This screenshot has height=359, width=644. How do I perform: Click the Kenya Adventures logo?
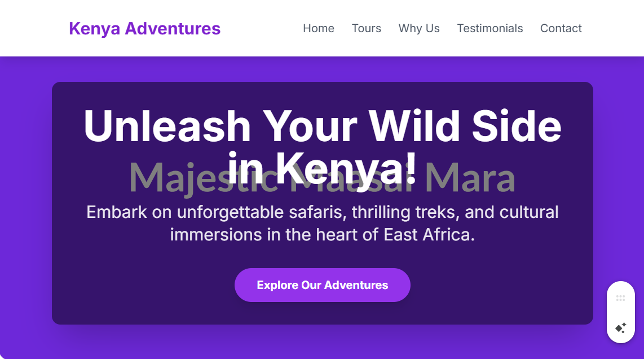pyautogui.click(x=144, y=28)
